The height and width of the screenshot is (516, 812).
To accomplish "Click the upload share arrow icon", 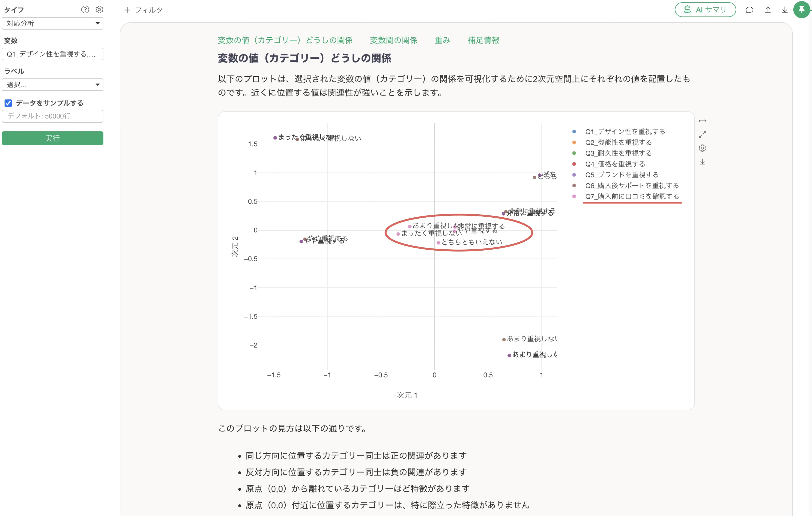I will (x=768, y=10).
